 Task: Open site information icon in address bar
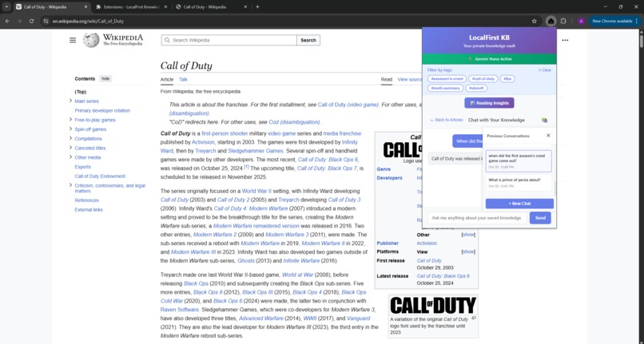[46, 21]
